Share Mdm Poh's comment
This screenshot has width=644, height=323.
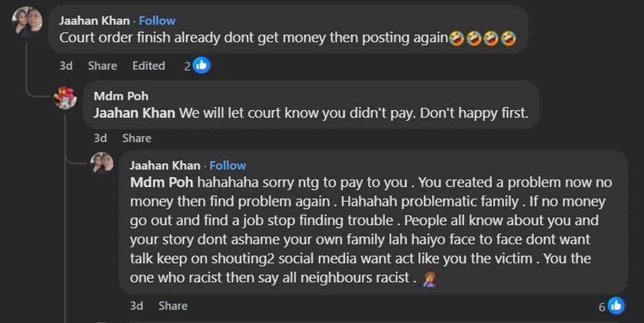pyautogui.click(x=136, y=138)
